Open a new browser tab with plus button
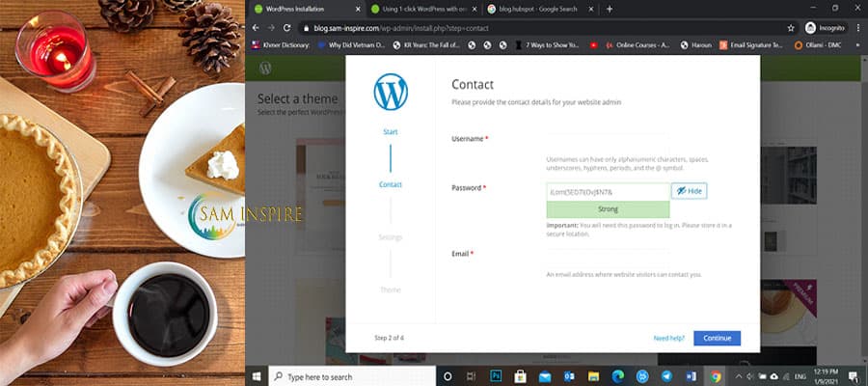The height and width of the screenshot is (386, 868). 609,9
